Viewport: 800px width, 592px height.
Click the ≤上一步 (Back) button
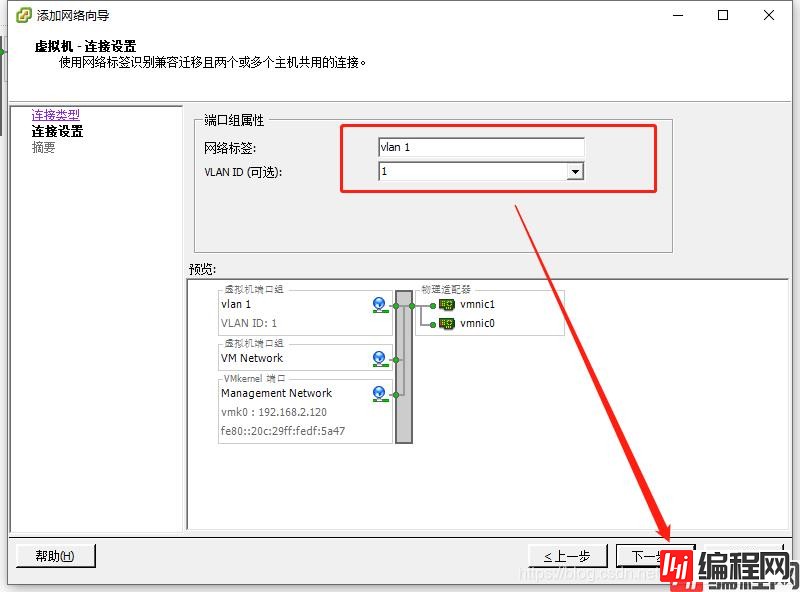(x=566, y=555)
